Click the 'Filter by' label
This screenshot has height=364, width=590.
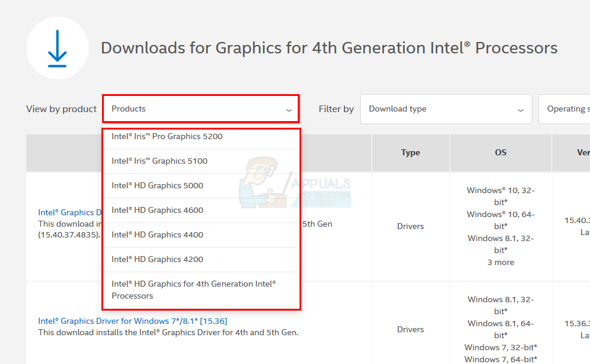point(336,109)
